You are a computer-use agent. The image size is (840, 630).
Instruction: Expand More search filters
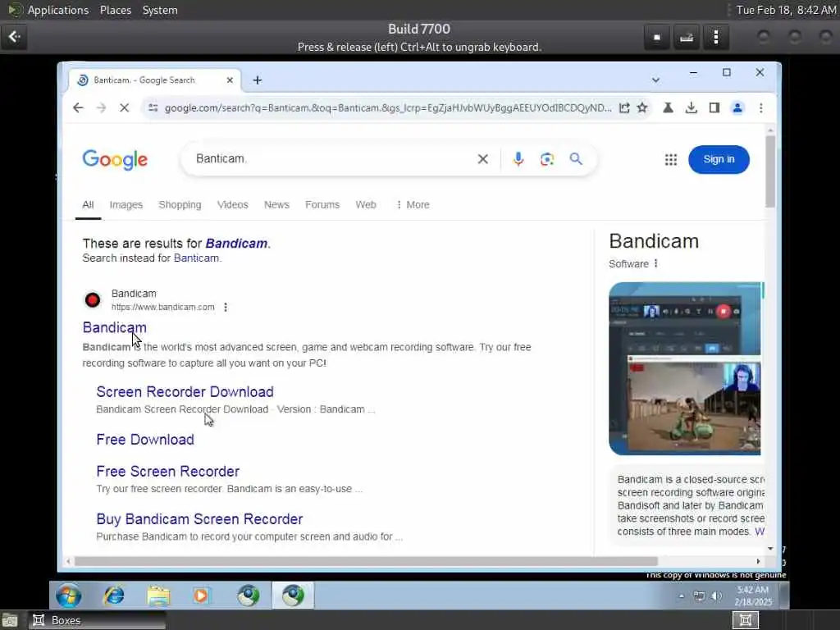(413, 204)
